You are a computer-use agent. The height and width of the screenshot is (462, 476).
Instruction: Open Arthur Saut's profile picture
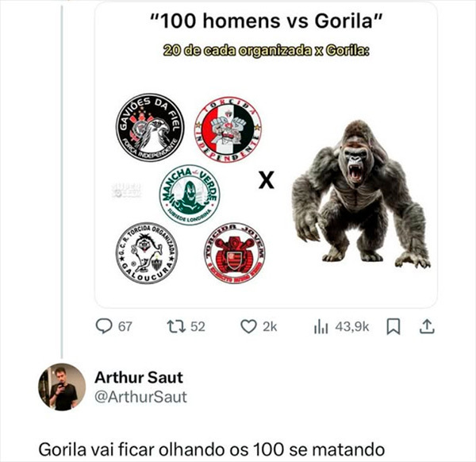pos(62,387)
